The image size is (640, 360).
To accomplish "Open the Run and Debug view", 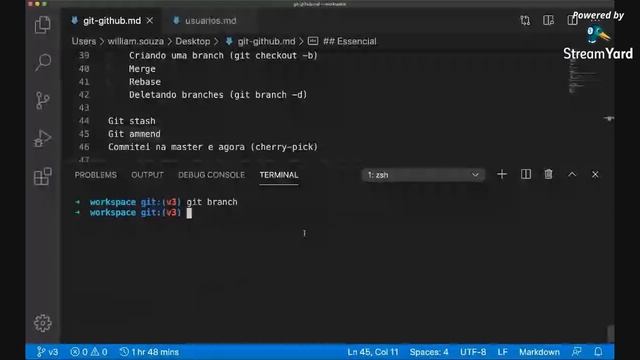I will [42, 138].
